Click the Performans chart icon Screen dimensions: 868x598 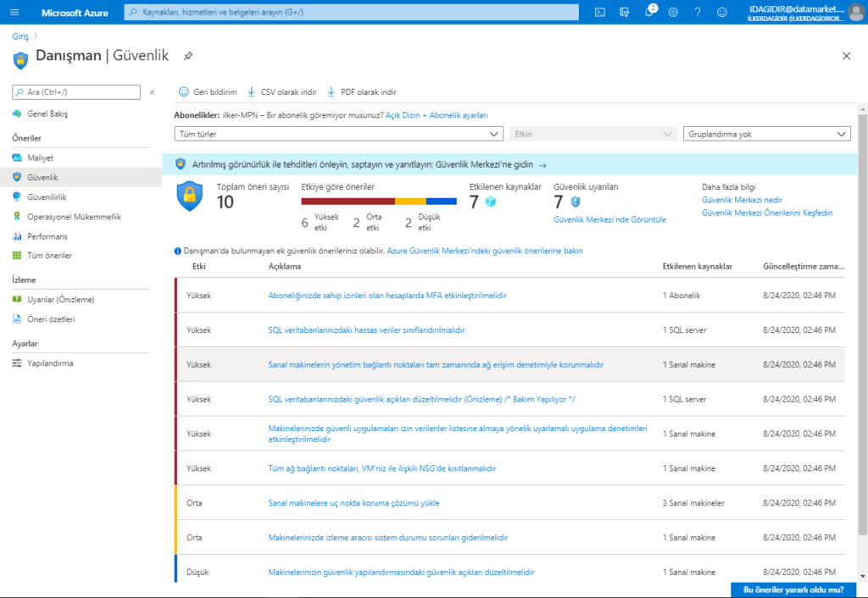(17, 236)
